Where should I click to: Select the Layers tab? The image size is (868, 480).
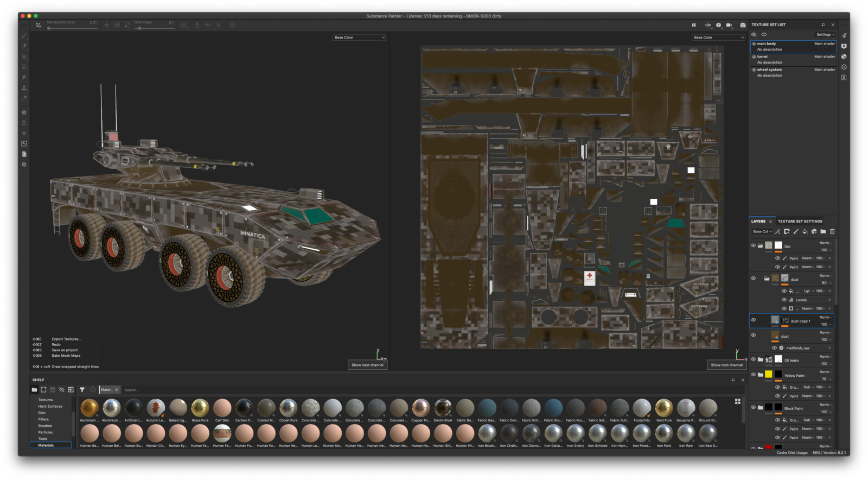pyautogui.click(x=758, y=222)
